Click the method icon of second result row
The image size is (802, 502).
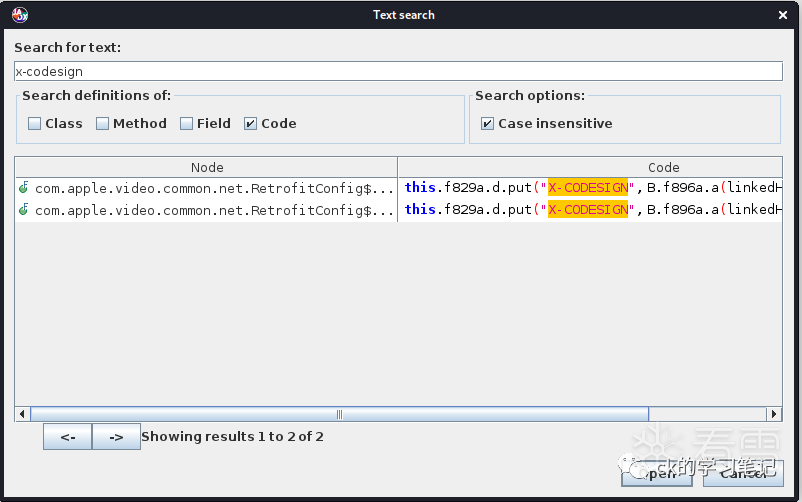coord(23,210)
